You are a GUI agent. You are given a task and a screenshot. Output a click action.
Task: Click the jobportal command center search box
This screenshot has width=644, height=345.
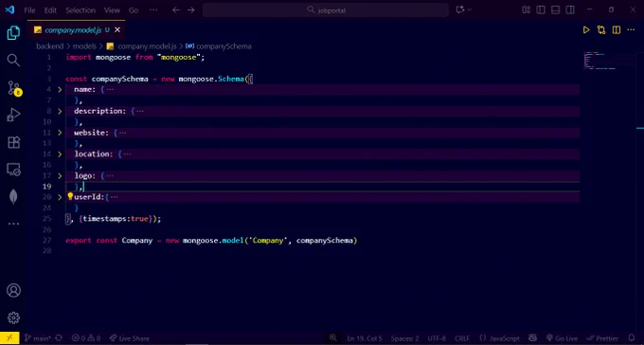326,9
